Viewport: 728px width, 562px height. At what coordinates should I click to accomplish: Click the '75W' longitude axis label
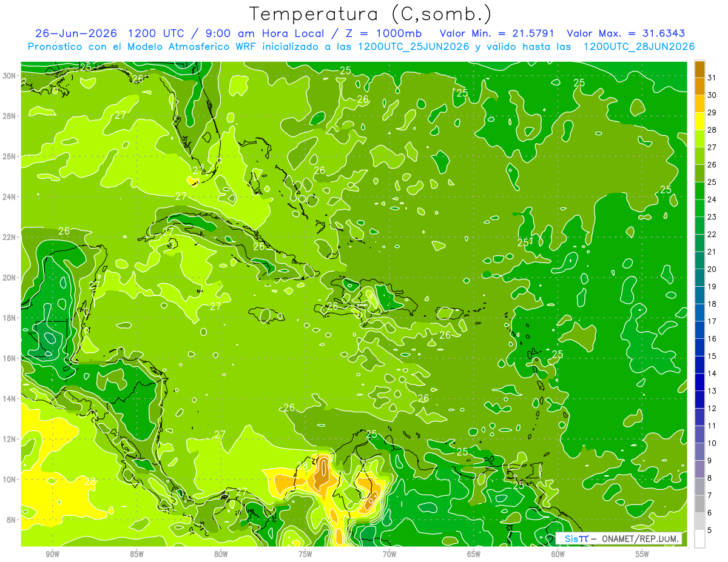[x=305, y=554]
